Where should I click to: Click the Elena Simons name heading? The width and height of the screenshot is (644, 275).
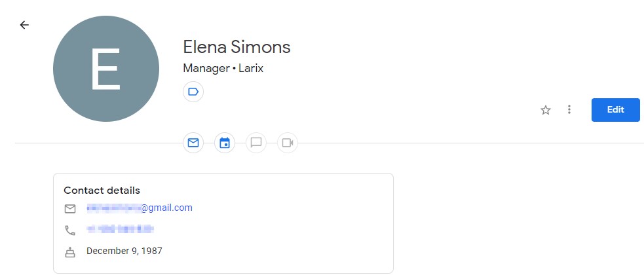coord(237,46)
